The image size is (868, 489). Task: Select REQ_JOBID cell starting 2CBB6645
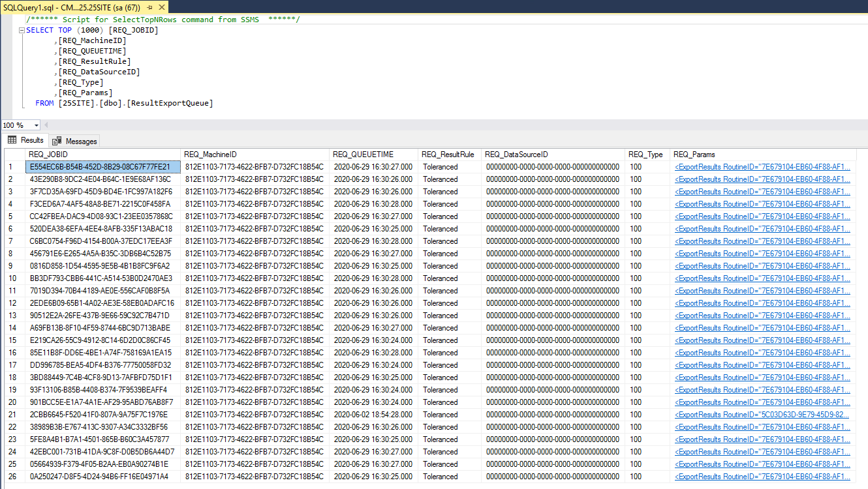pos(99,415)
